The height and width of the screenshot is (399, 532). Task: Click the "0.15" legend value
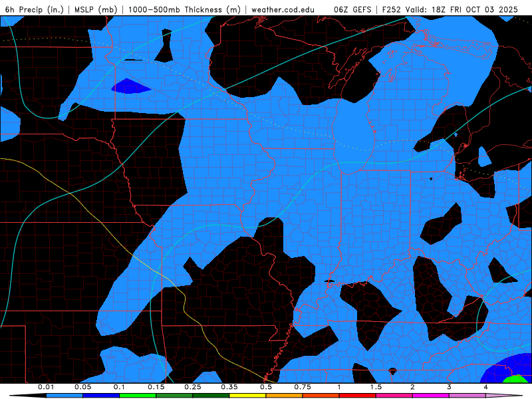click(x=156, y=387)
